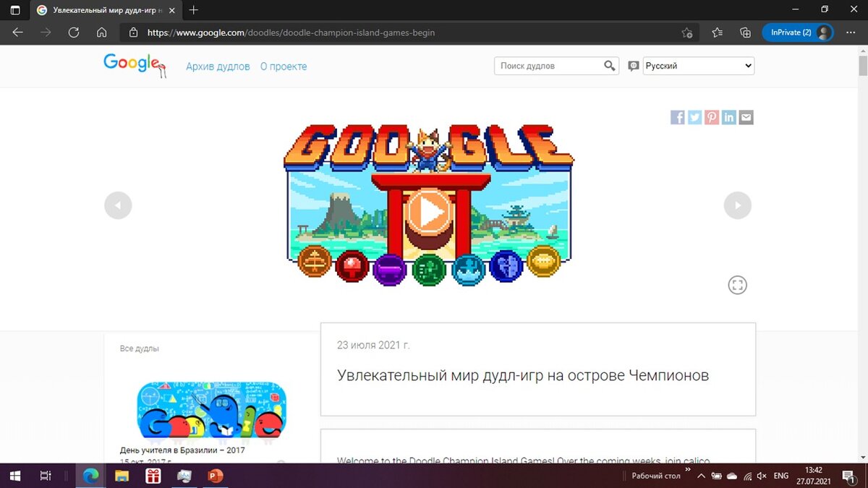Image resolution: width=868 pixels, height=488 pixels.
Task: Click the yellow rugby ball badge
Action: (x=544, y=261)
